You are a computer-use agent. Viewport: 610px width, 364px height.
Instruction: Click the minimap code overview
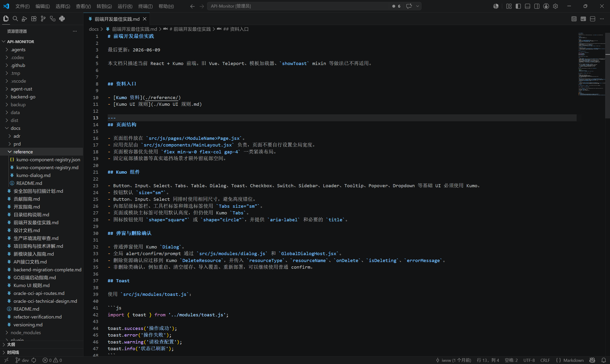(592, 64)
